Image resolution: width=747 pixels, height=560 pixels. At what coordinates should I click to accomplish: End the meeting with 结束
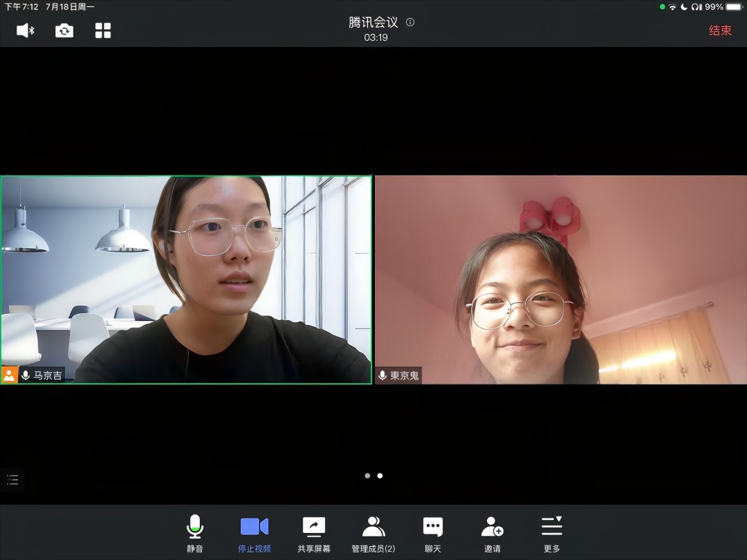(720, 30)
